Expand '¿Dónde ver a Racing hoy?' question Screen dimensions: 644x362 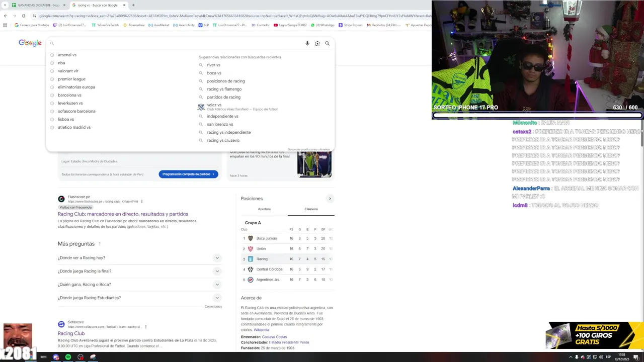click(x=139, y=258)
